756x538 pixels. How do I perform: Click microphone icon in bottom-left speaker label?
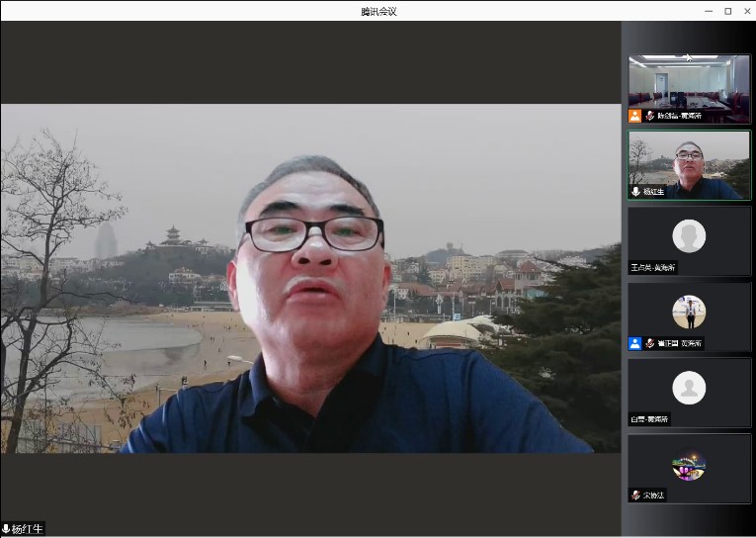pos(7,529)
